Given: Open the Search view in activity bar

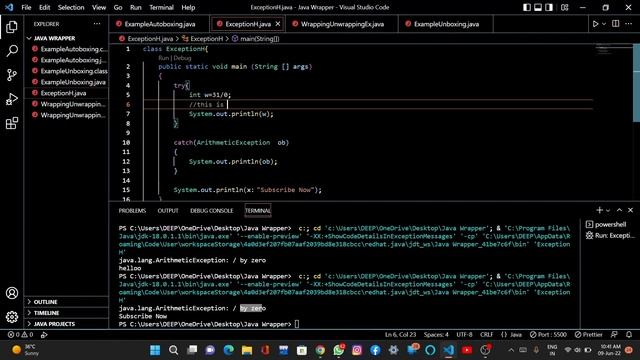Looking at the screenshot, I should click(12, 51).
